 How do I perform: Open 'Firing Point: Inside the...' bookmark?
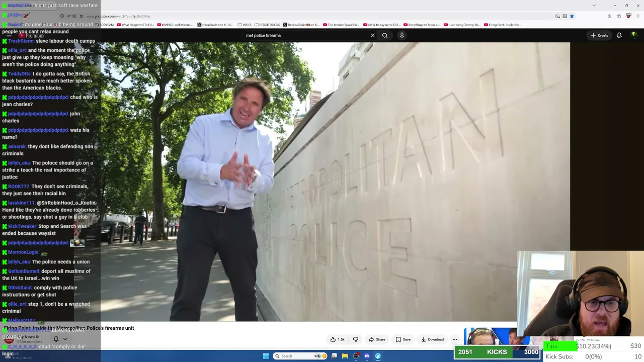[502, 25]
